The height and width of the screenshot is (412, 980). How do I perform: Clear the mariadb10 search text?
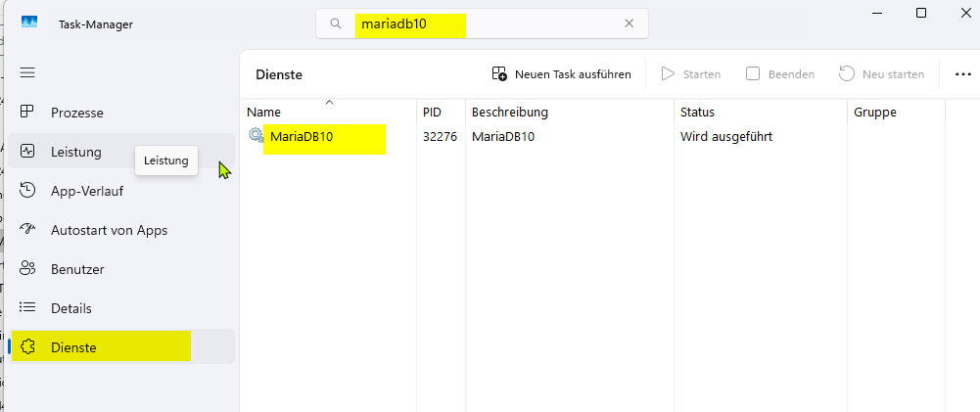(x=629, y=23)
